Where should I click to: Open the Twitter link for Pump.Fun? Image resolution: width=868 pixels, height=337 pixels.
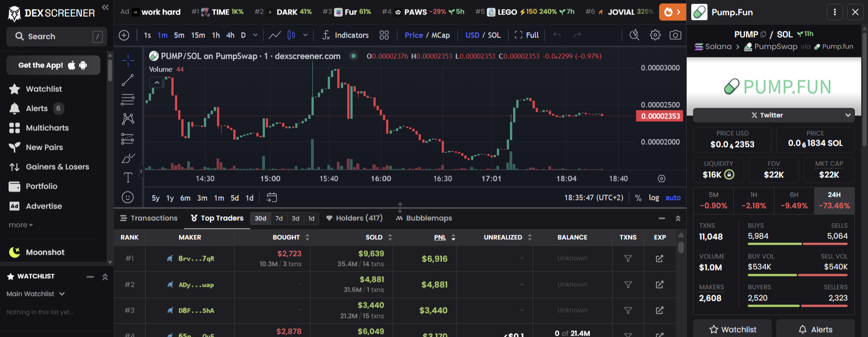tap(767, 115)
